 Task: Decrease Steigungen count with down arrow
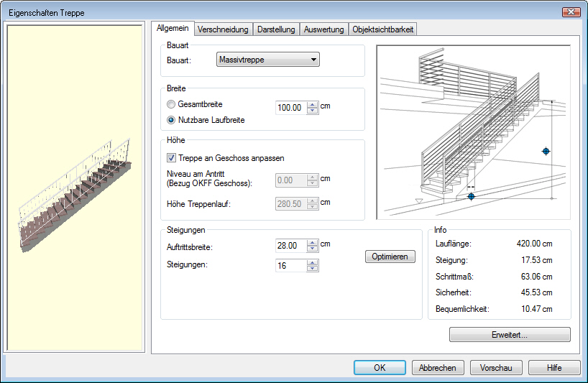point(313,269)
